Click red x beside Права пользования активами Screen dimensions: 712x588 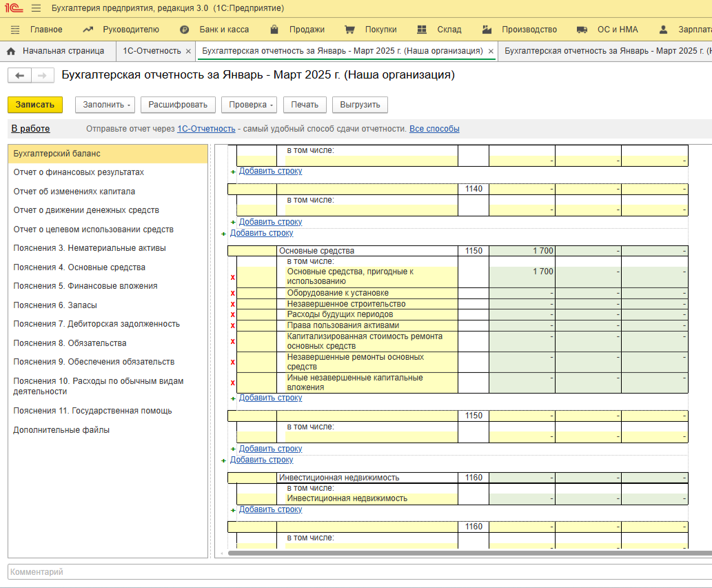point(232,325)
